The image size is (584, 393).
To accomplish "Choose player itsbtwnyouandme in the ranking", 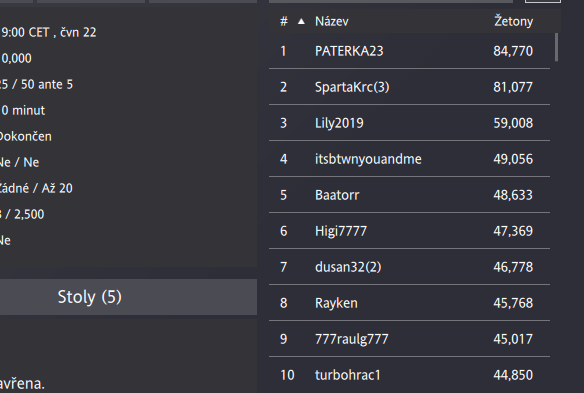I will pyautogui.click(x=409, y=159).
